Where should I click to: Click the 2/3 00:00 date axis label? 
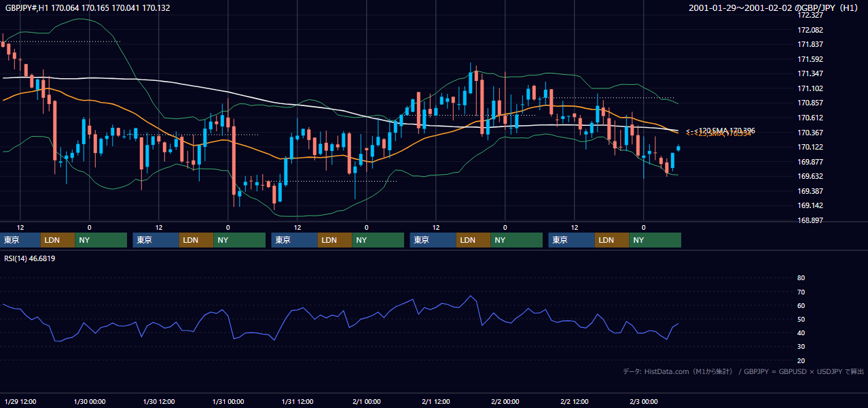[644, 402]
